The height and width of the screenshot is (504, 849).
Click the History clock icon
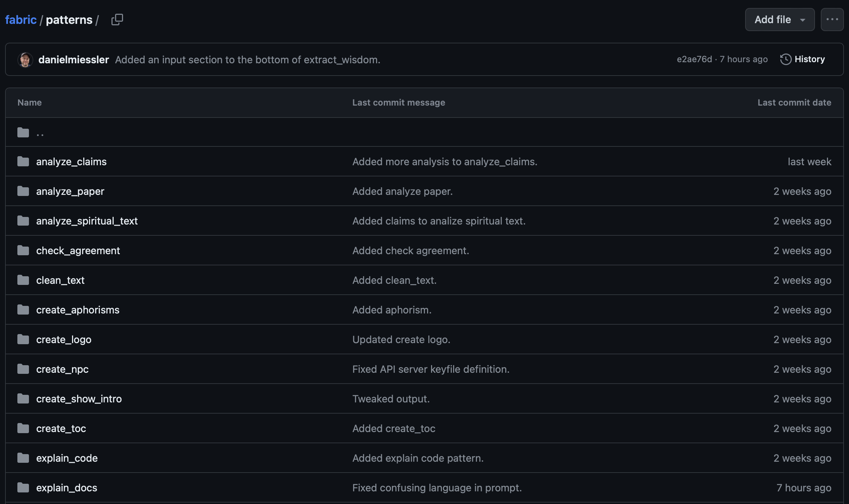click(x=785, y=59)
